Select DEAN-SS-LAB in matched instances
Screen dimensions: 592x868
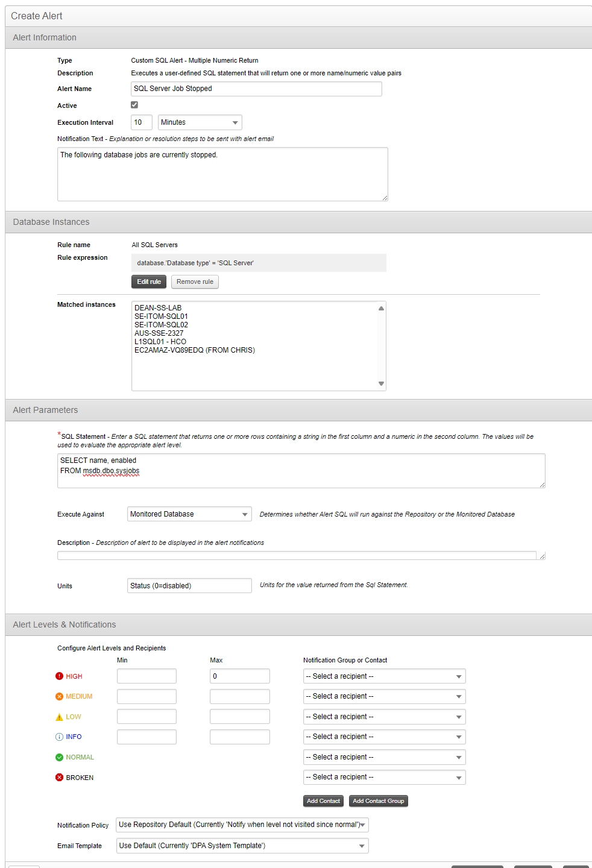158,308
